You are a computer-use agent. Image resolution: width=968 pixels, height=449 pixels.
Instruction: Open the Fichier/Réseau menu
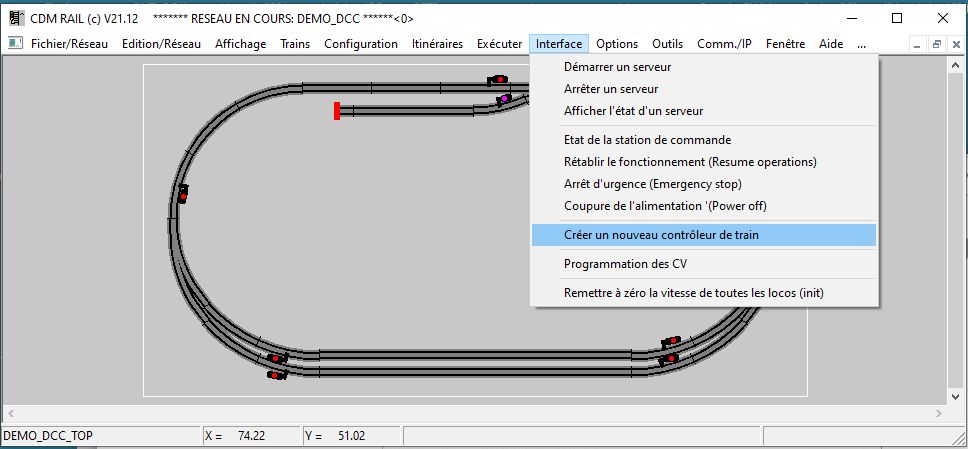[69, 44]
